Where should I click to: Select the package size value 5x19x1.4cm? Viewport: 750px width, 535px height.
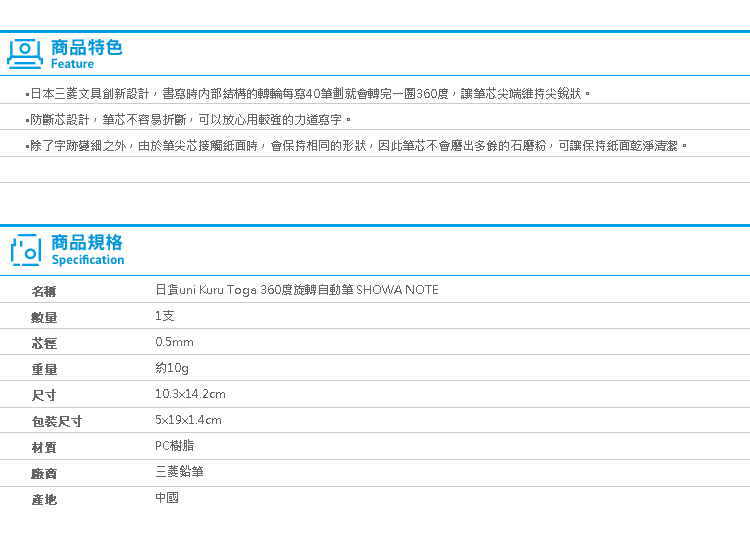(188, 420)
